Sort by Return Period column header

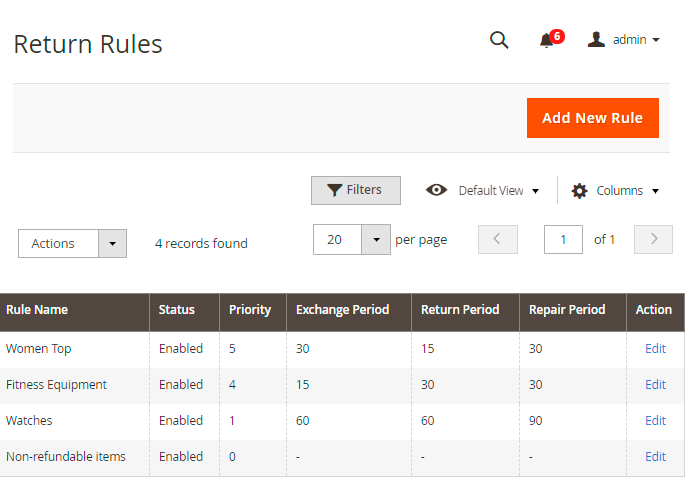tap(457, 310)
